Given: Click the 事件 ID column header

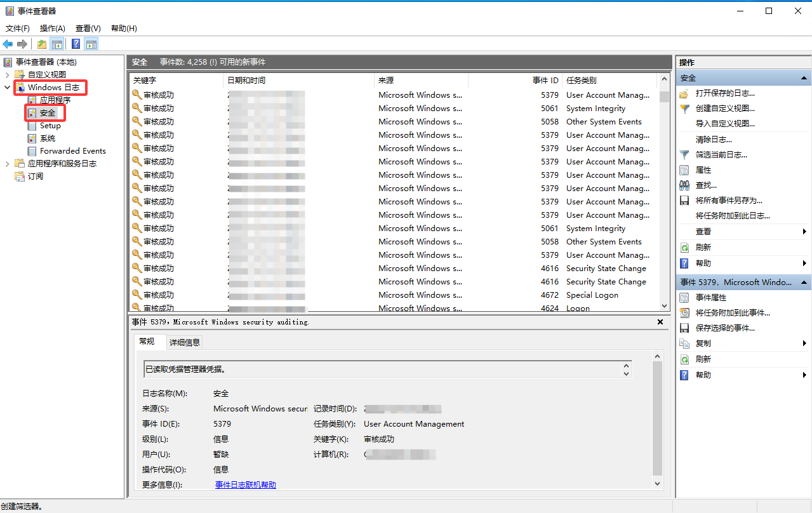Looking at the screenshot, I should pos(545,81).
